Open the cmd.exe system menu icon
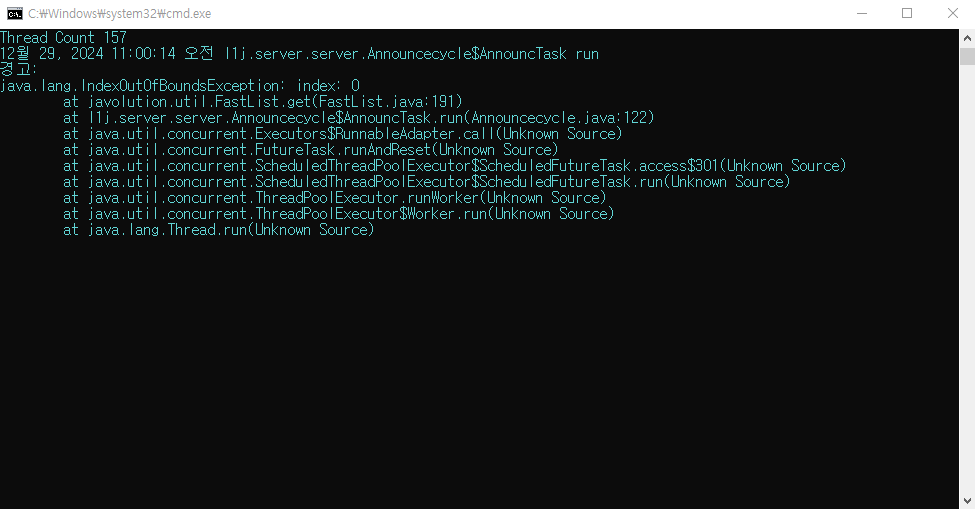Viewport: 975px width, 509px height. tap(14, 14)
